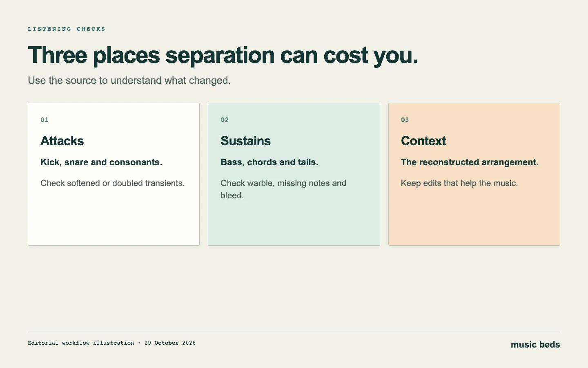
Task: Click the Context heading
Action: point(423,141)
